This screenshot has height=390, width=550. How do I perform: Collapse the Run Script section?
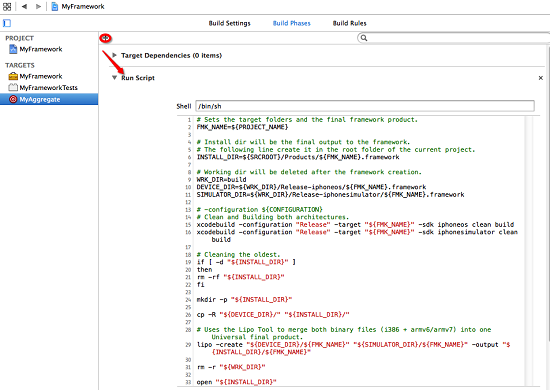click(x=114, y=78)
